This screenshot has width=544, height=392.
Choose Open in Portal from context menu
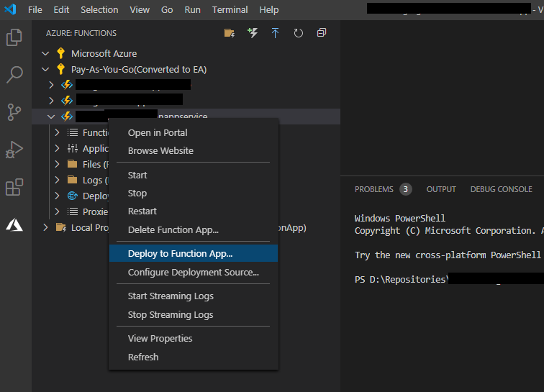click(x=194, y=132)
